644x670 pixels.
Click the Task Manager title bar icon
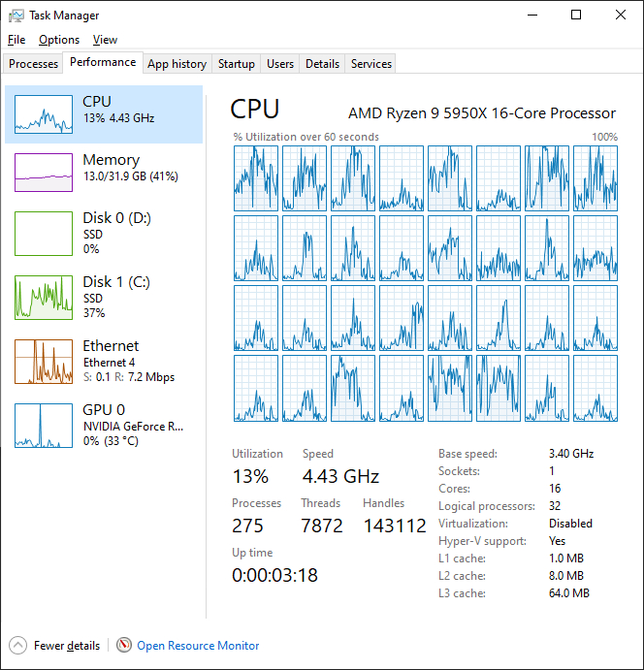pyautogui.click(x=16, y=16)
